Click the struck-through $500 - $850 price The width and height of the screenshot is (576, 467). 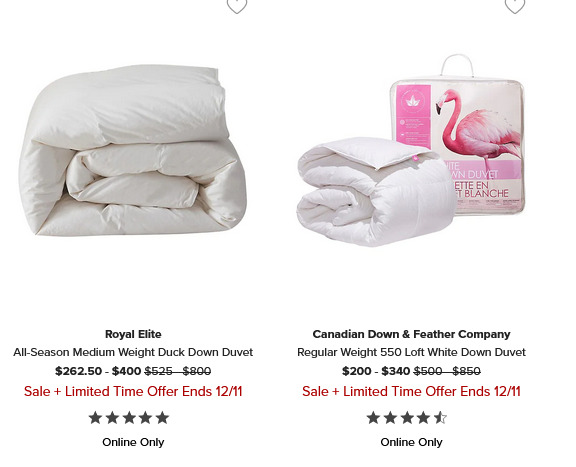click(447, 371)
